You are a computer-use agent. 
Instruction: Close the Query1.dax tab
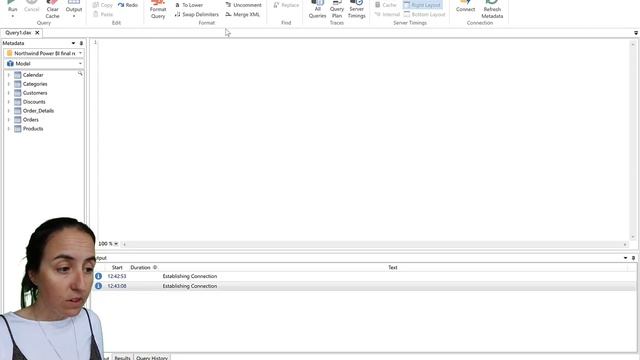click(x=37, y=33)
